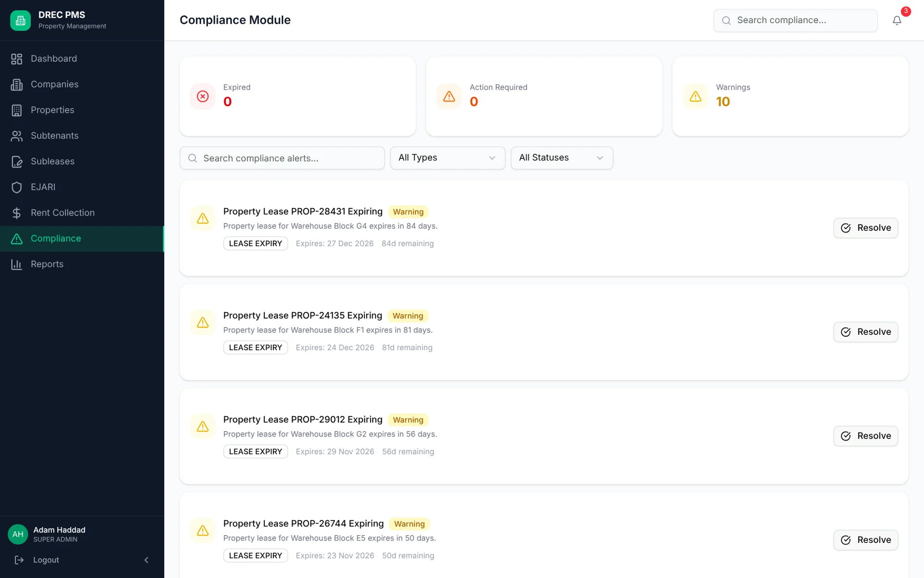This screenshot has width=924, height=578.
Task: Open the EJARI page
Action: point(82,187)
